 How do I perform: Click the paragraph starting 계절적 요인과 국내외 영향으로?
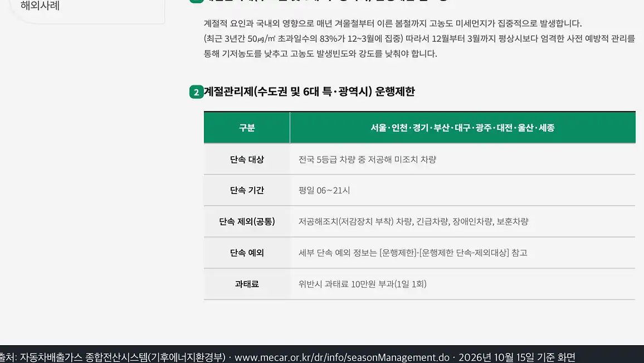(x=393, y=23)
